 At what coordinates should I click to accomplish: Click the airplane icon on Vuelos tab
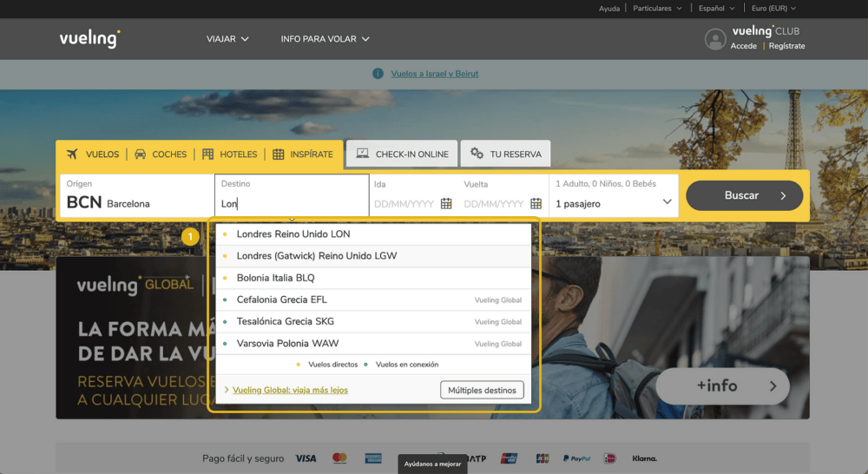pos(73,154)
